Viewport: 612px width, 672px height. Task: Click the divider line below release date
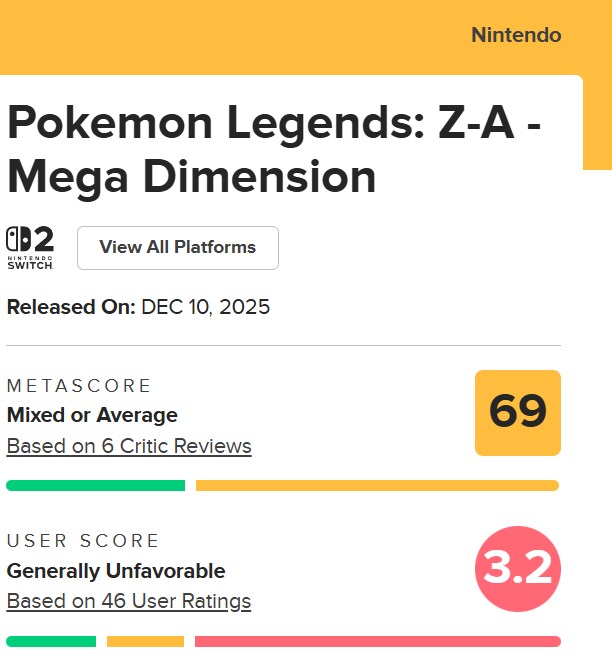pyautogui.click(x=283, y=346)
